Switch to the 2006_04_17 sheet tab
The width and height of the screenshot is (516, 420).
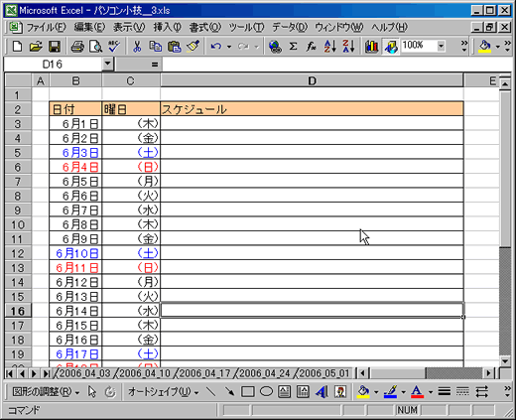pyautogui.click(x=204, y=373)
